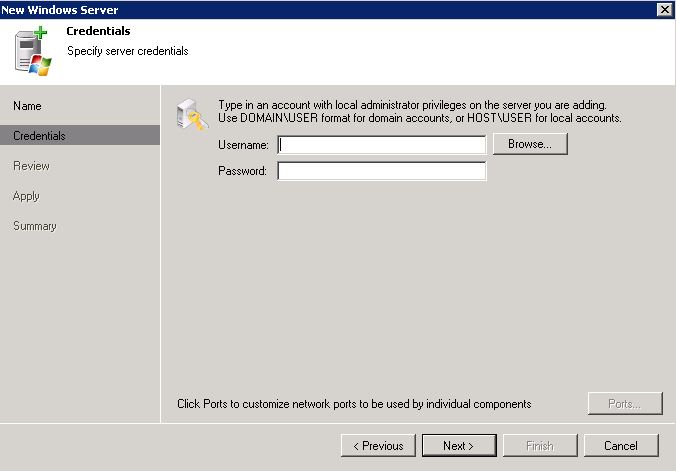Open the Browse... account picker
The width and height of the screenshot is (676, 471).
click(530, 144)
